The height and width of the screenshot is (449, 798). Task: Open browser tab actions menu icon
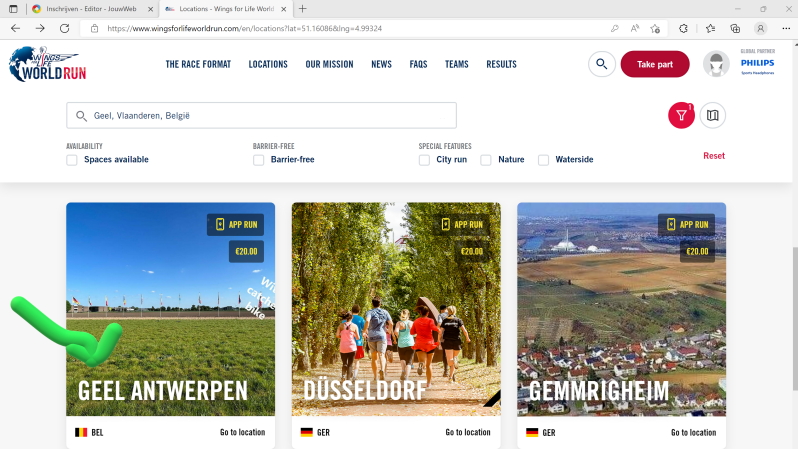click(13, 9)
